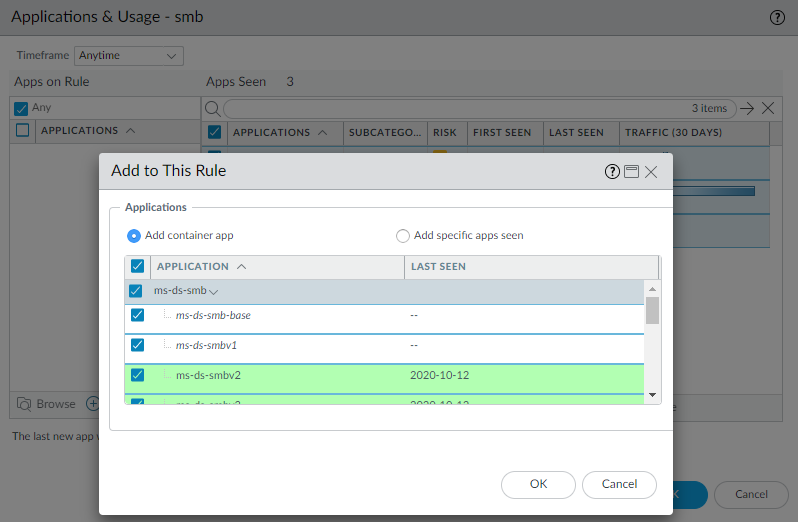
Task: Select the ms-ds-smbv2 row text
Action: pyautogui.click(x=208, y=375)
